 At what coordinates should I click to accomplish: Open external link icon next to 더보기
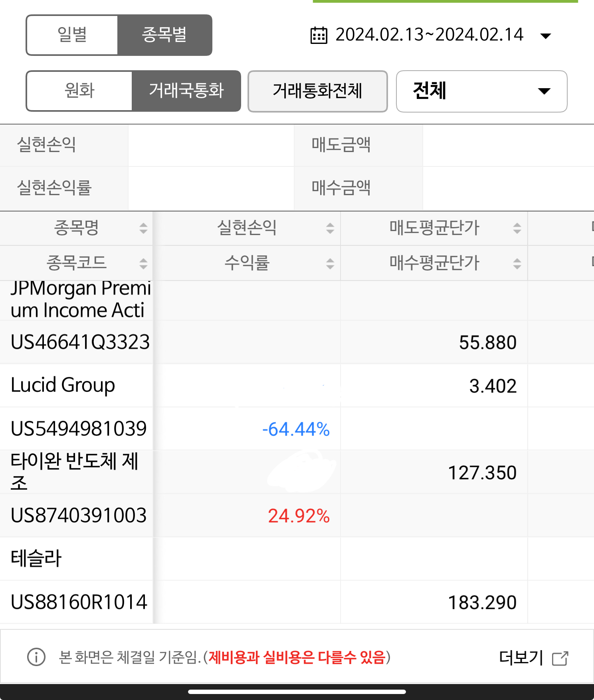(x=560, y=658)
